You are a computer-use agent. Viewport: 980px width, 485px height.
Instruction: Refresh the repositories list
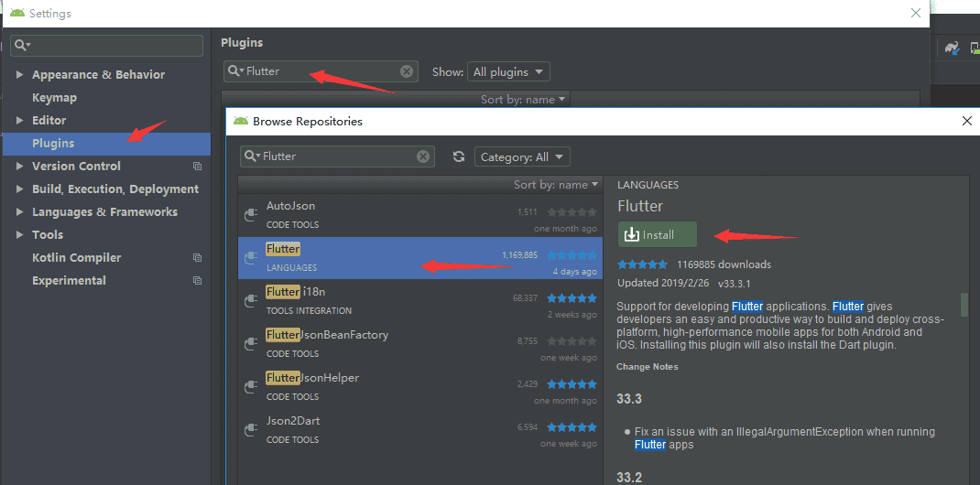pos(459,156)
